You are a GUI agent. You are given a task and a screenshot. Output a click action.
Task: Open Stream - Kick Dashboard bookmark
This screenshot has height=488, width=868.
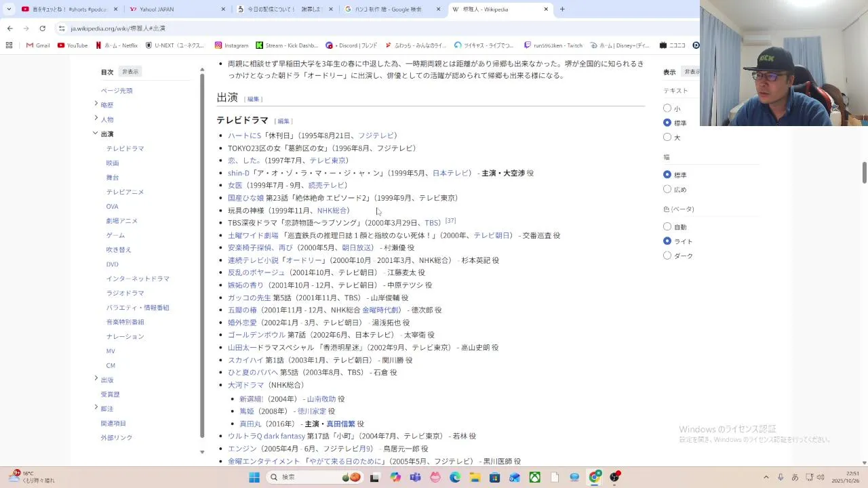tap(287, 45)
